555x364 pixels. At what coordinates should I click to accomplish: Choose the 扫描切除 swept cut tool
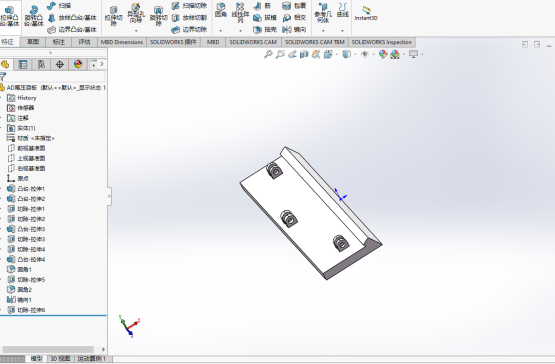189,6
